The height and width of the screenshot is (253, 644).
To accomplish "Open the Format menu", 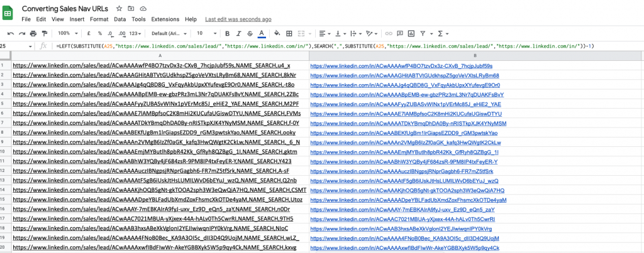I will point(99,19).
